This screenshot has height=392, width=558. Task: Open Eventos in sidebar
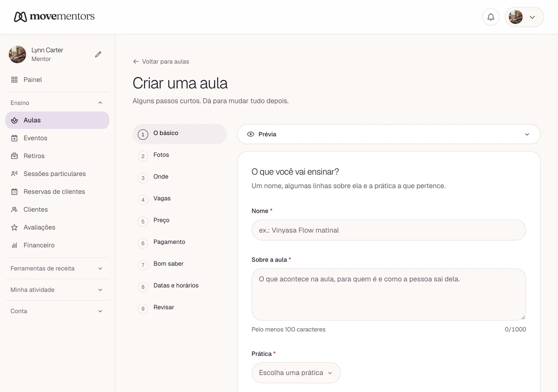(x=57, y=138)
